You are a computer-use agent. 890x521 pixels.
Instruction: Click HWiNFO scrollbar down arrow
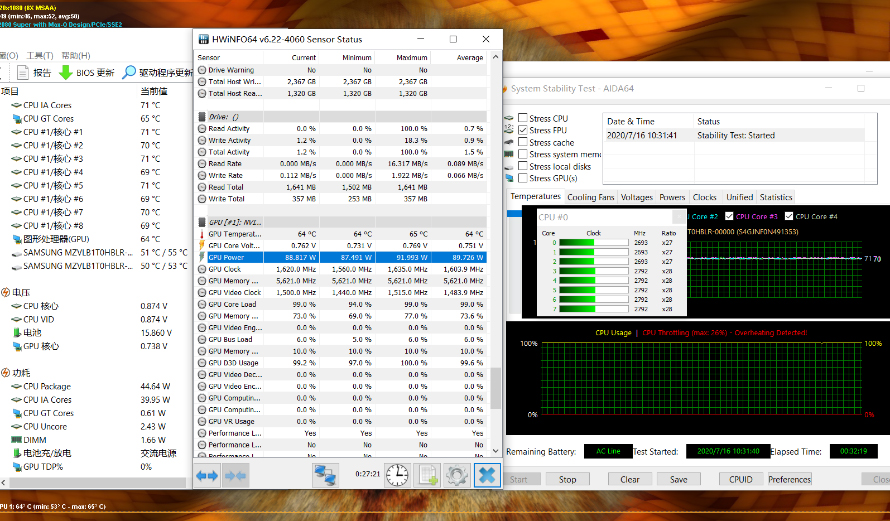coord(496,451)
